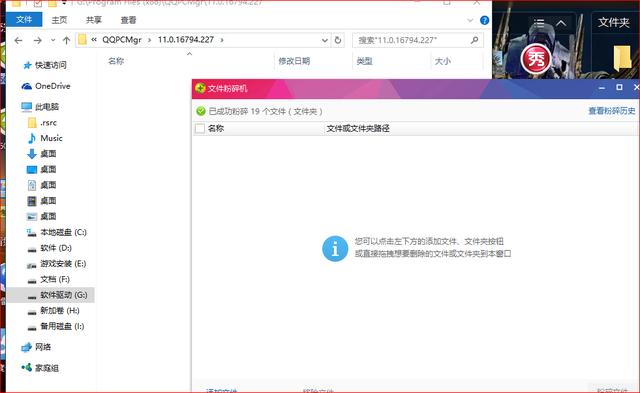Sort files by 名称 column
The height and width of the screenshot is (393, 640).
[116, 61]
